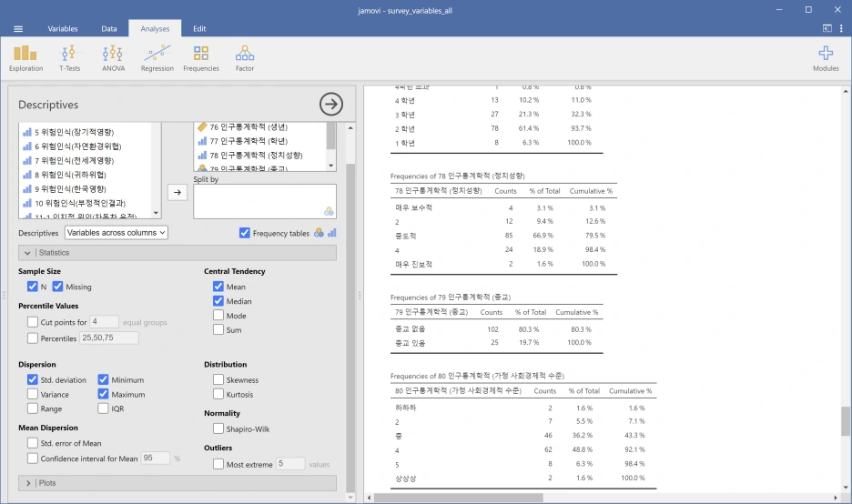Open the Regression analyses menu
852x504 pixels.
click(157, 58)
